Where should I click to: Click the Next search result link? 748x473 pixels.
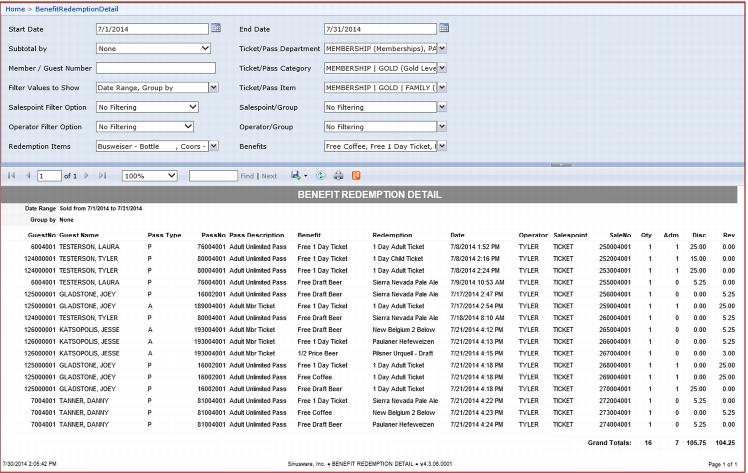pos(269,175)
